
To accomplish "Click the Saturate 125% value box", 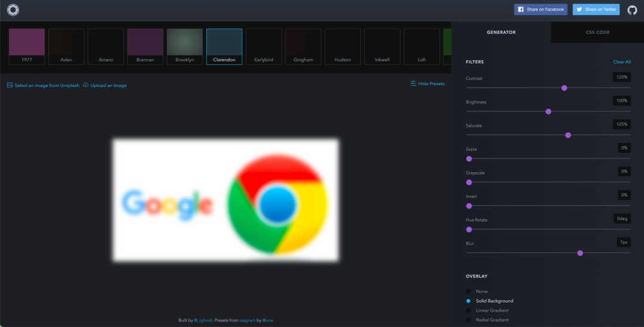I will coord(622,124).
